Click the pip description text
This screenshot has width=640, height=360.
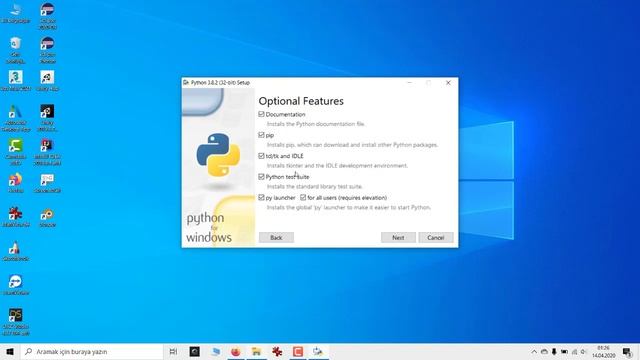pos(352,145)
